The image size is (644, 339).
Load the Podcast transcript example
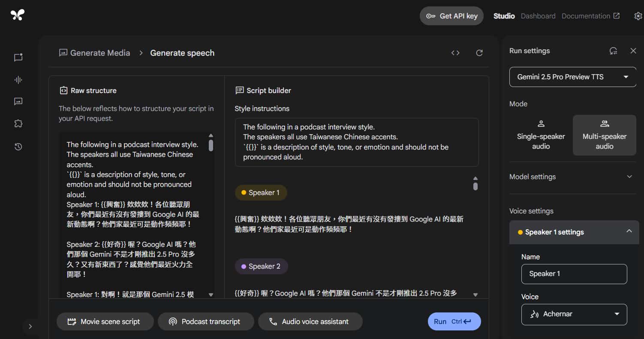tap(206, 321)
